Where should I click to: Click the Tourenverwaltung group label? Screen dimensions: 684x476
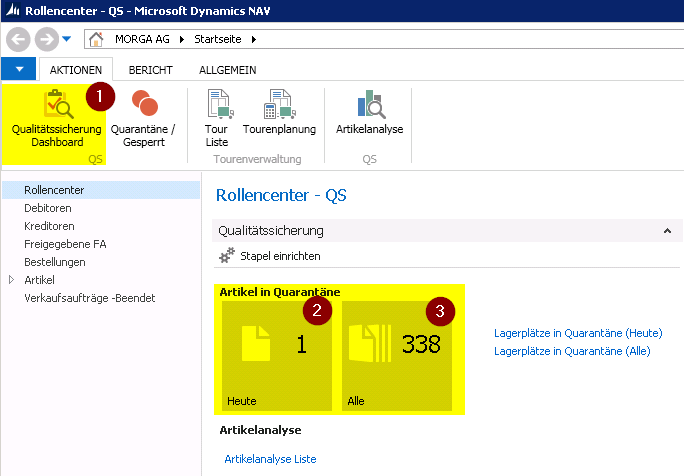coord(257,159)
